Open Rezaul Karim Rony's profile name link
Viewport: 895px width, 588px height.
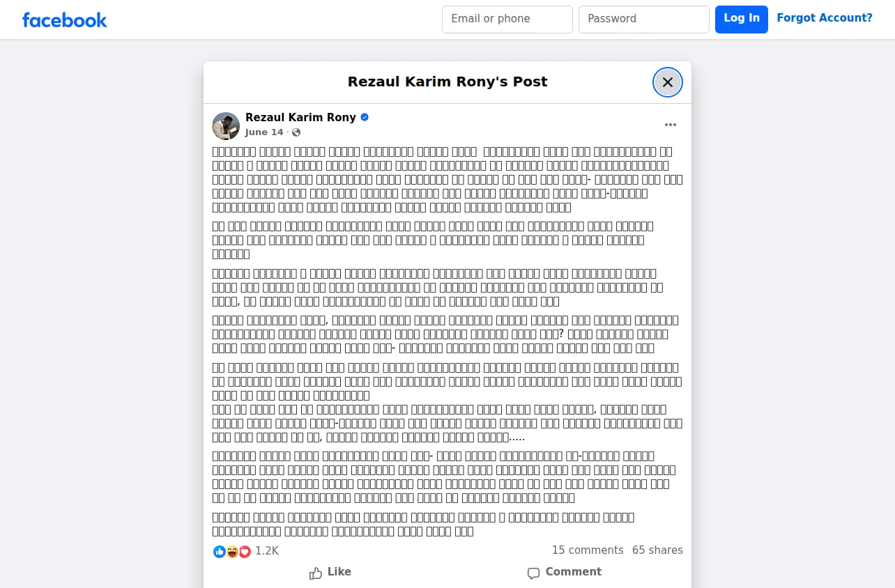pyautogui.click(x=300, y=117)
